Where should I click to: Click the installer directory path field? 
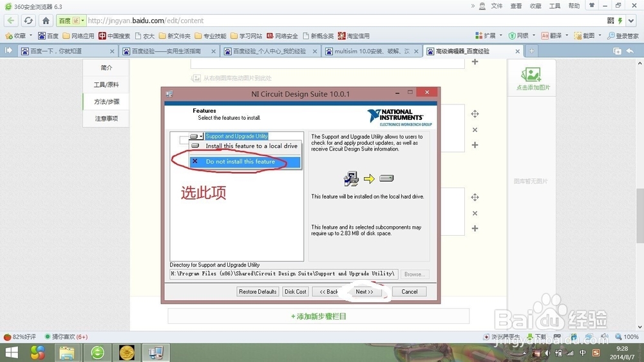[283, 274]
